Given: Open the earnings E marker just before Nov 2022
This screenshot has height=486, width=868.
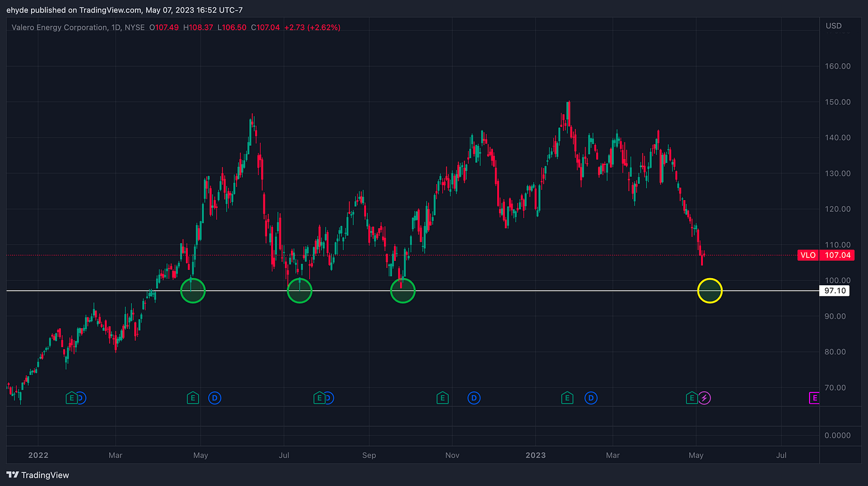Looking at the screenshot, I should [x=442, y=398].
